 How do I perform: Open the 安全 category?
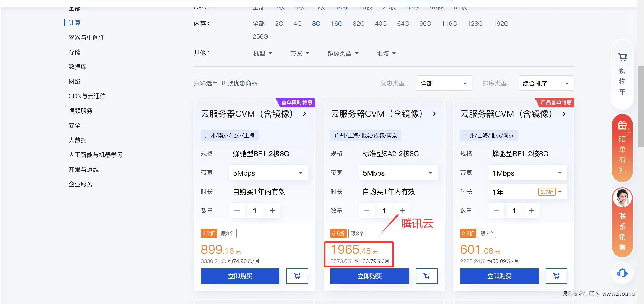[x=75, y=125]
